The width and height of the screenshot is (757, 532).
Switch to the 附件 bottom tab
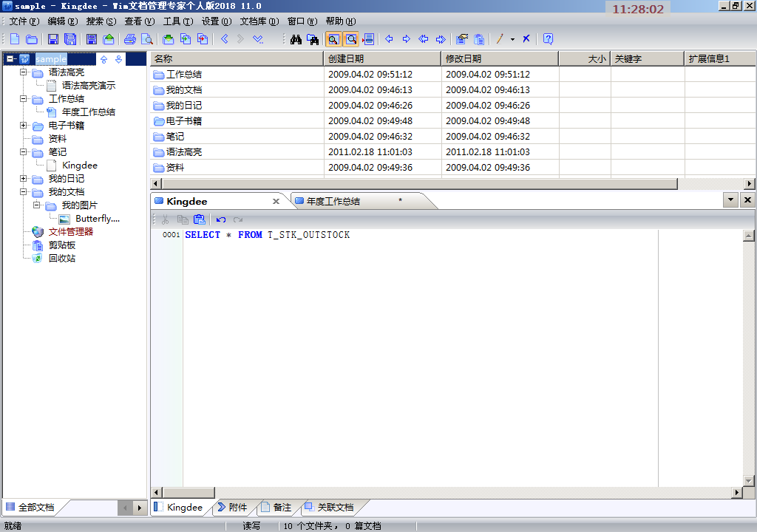pyautogui.click(x=233, y=508)
